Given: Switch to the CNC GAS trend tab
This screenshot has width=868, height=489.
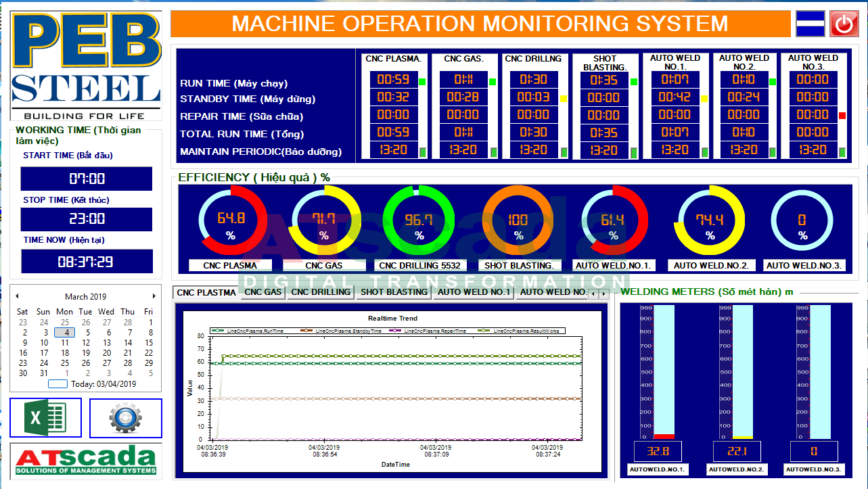Looking at the screenshot, I should (x=262, y=292).
